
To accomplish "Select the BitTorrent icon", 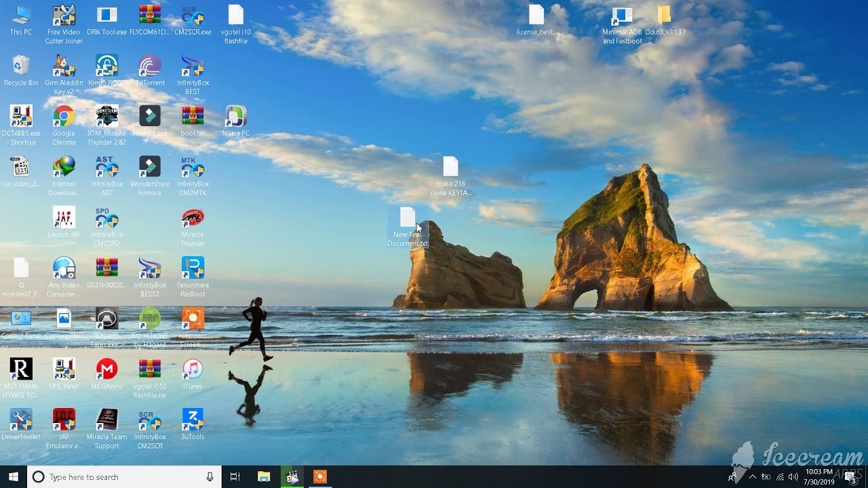I will coord(150,70).
